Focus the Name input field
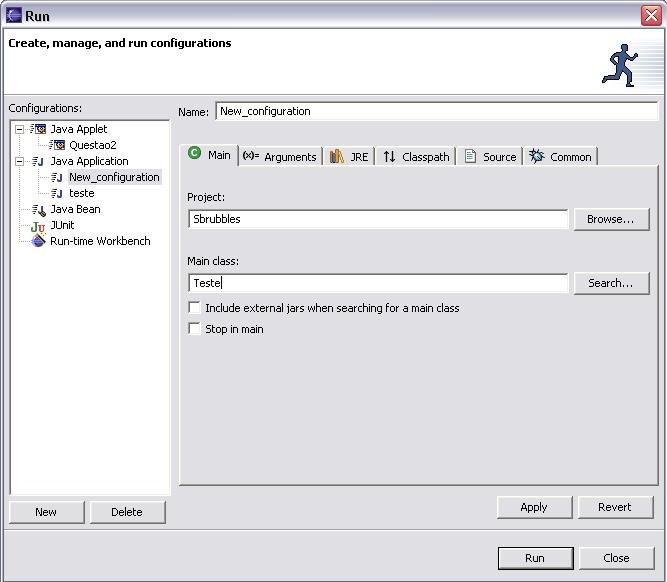 coord(436,111)
